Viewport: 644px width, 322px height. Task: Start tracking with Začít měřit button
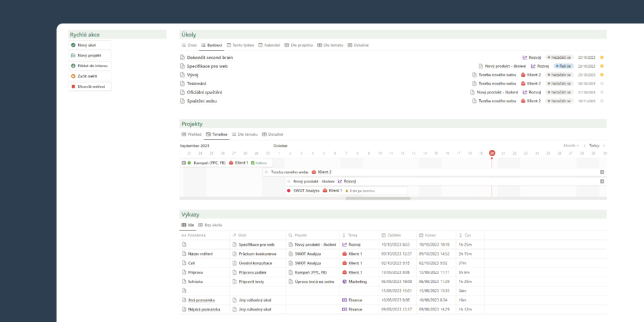point(90,76)
